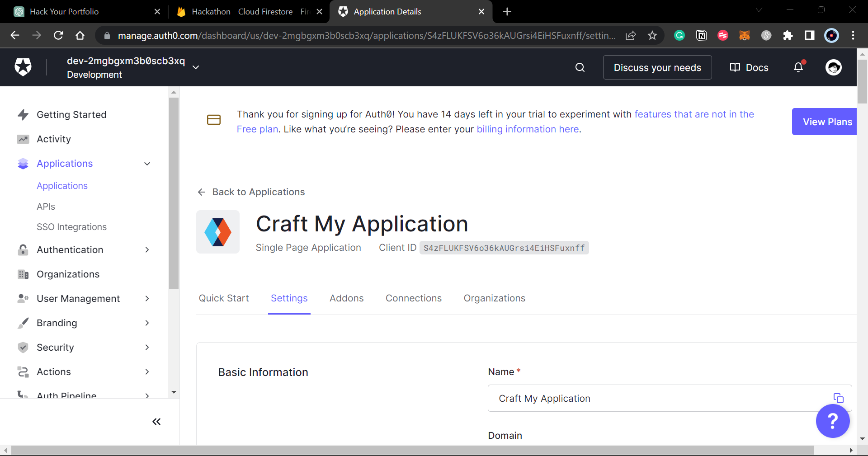
Task: Click the purple help question mark bubble
Action: pos(832,421)
